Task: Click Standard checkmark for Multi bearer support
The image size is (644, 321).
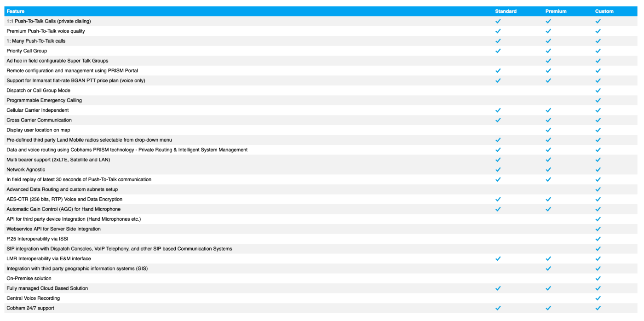Action: 498,160
